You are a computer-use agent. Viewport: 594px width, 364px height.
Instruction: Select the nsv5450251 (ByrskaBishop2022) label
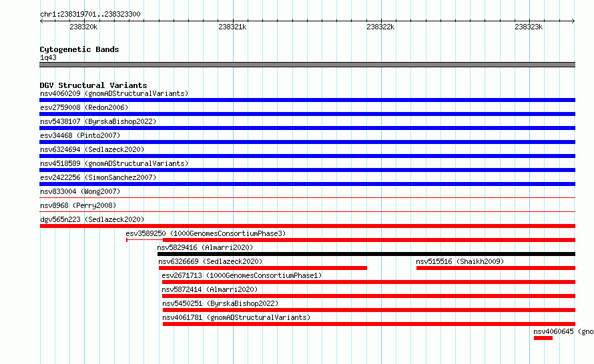coord(220,303)
